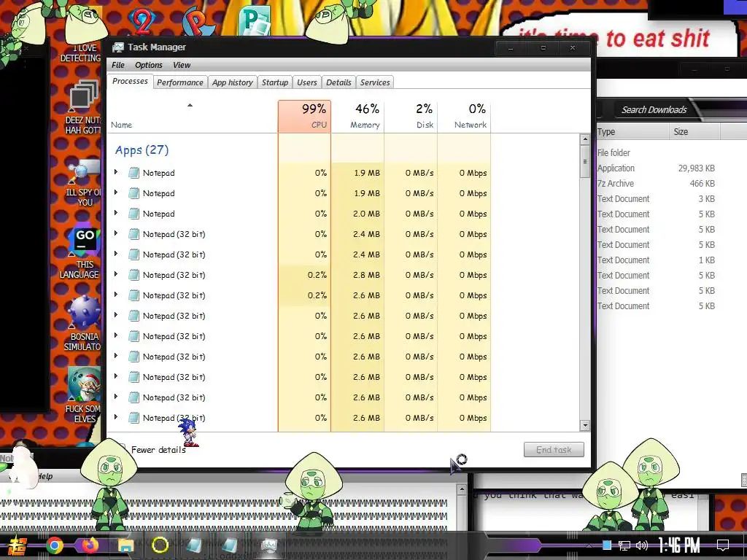Image resolution: width=747 pixels, height=560 pixels.
Task: Open the File menu in Task Manager
Action: pyautogui.click(x=118, y=65)
